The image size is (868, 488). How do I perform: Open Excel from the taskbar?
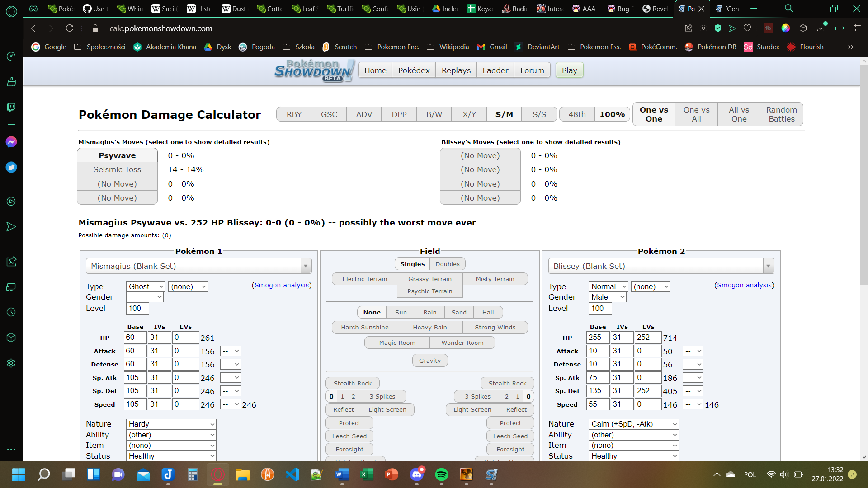[x=367, y=474]
